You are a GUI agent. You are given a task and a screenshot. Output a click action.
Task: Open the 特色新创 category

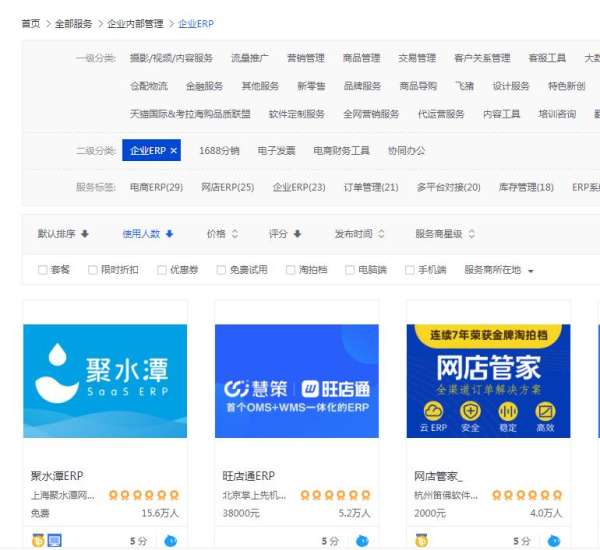click(567, 86)
